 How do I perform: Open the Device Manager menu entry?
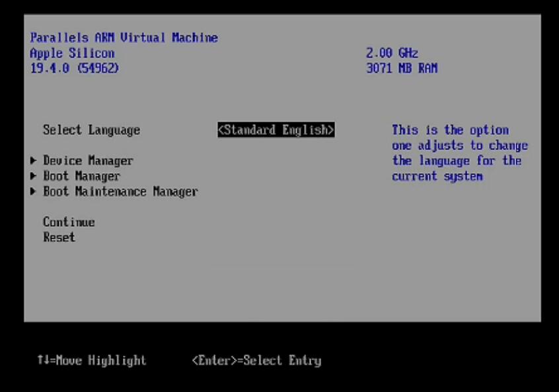coord(88,161)
